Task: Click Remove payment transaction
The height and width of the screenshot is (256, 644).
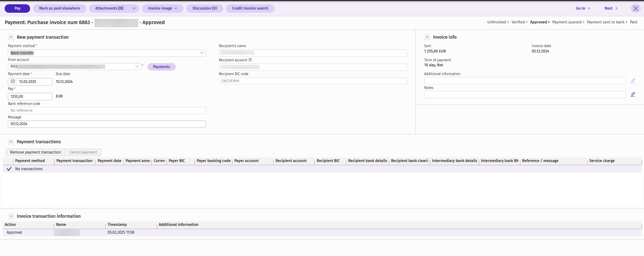Action: click(35, 152)
